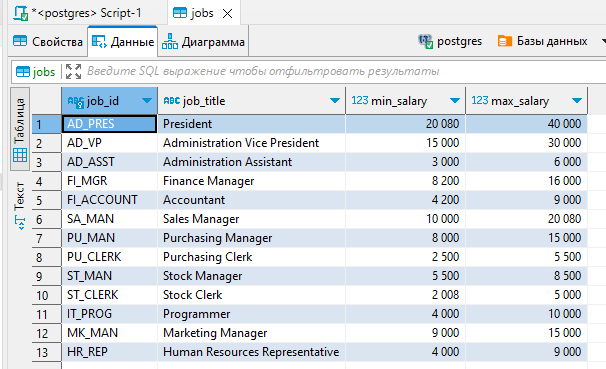
Task: Click the SQL filter expression field
Action: tap(344, 71)
